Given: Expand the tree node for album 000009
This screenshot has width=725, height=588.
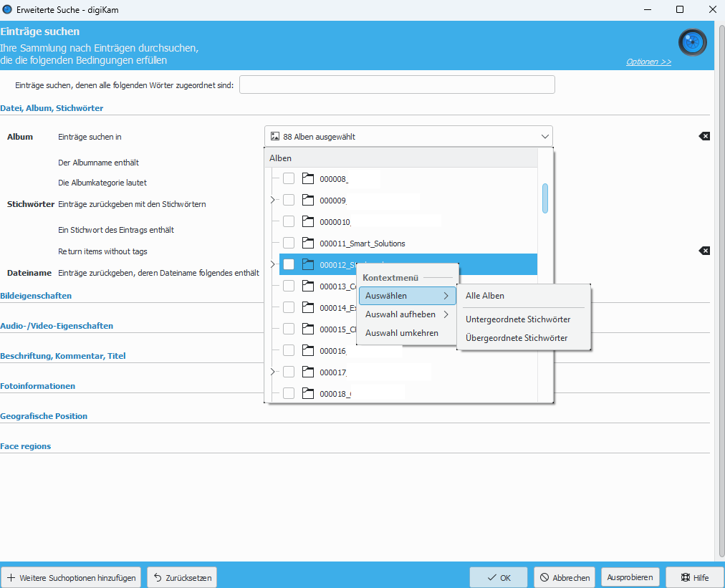Looking at the screenshot, I should click(x=273, y=200).
